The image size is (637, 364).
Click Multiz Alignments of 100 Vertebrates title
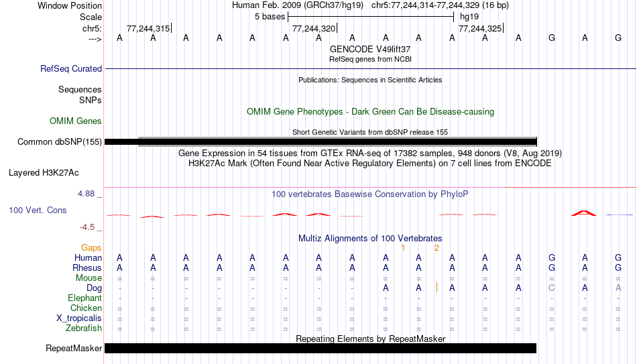tap(370, 239)
